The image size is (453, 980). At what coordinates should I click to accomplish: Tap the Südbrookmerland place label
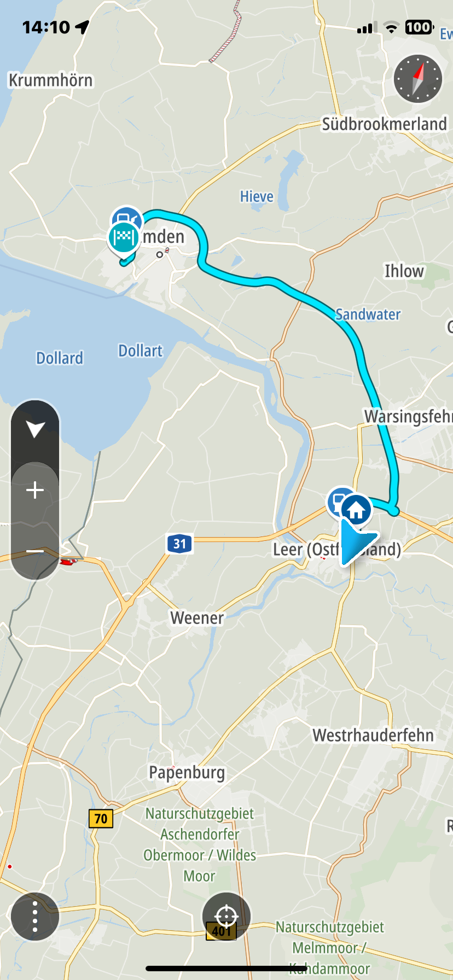[x=384, y=124]
